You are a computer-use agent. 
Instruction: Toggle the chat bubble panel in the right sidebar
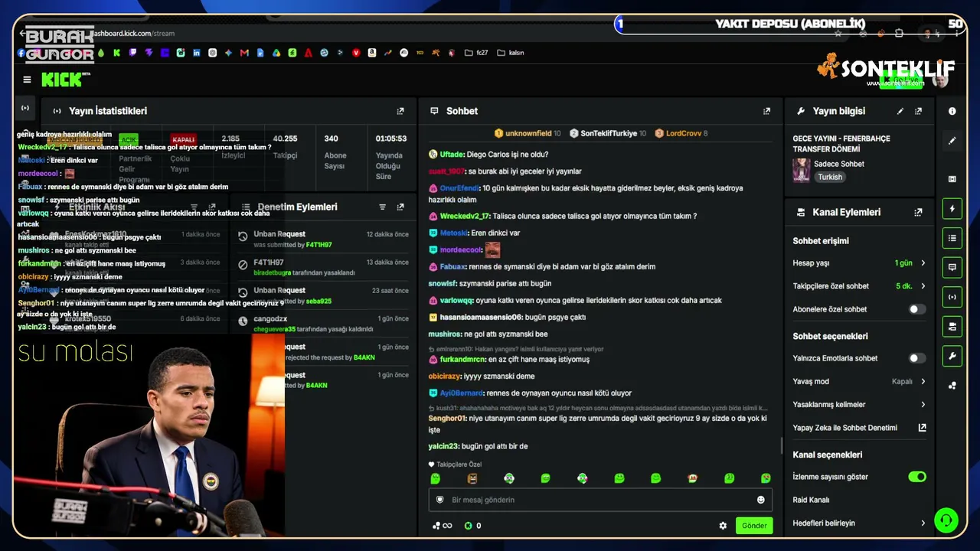pyautogui.click(x=952, y=267)
